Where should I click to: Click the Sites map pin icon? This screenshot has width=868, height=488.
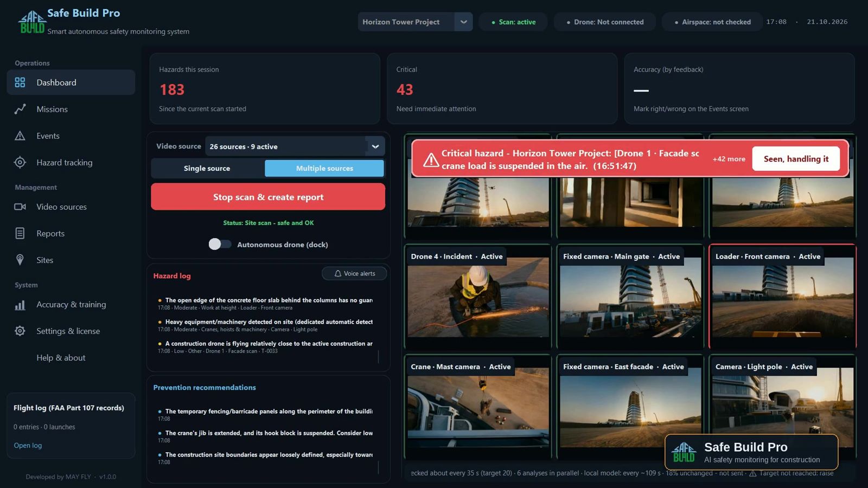click(20, 260)
